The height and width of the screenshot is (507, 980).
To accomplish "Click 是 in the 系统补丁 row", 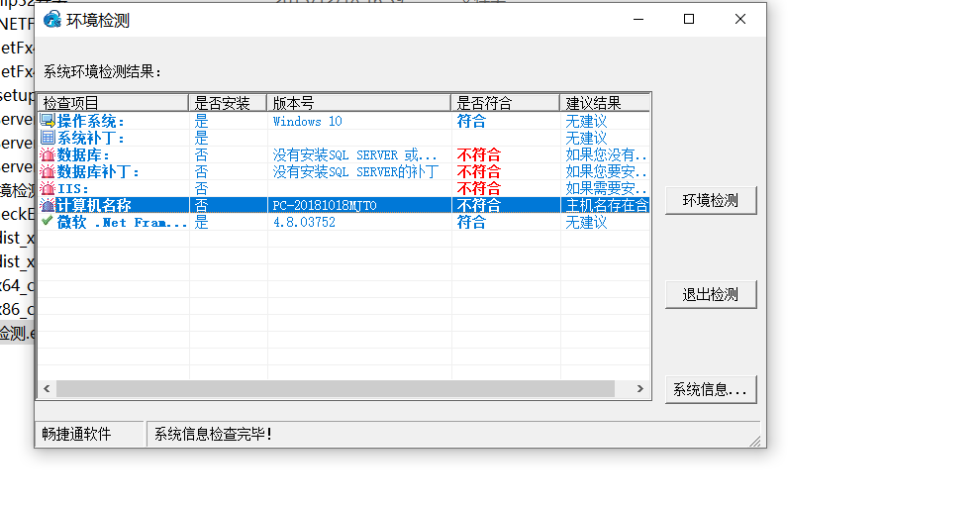I will pos(201,139).
